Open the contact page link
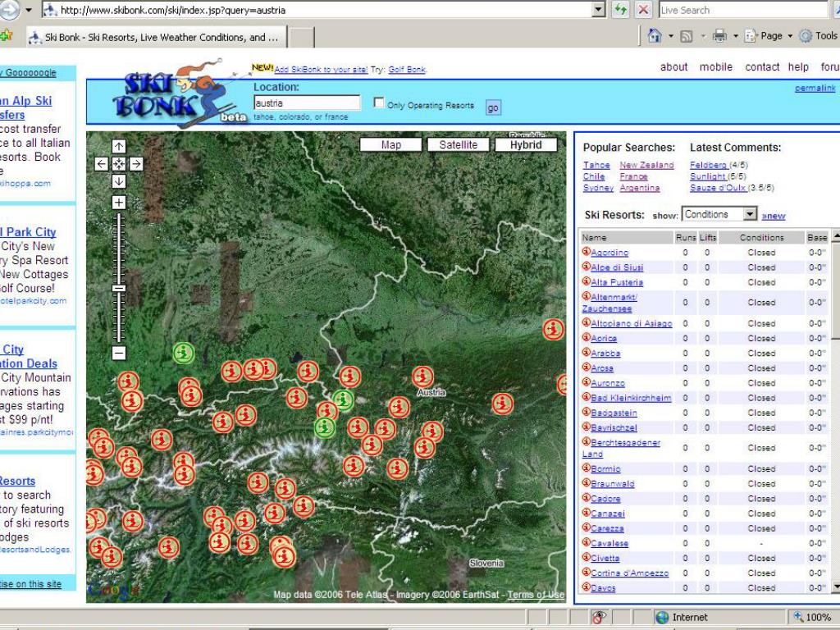840x630 pixels. click(762, 67)
